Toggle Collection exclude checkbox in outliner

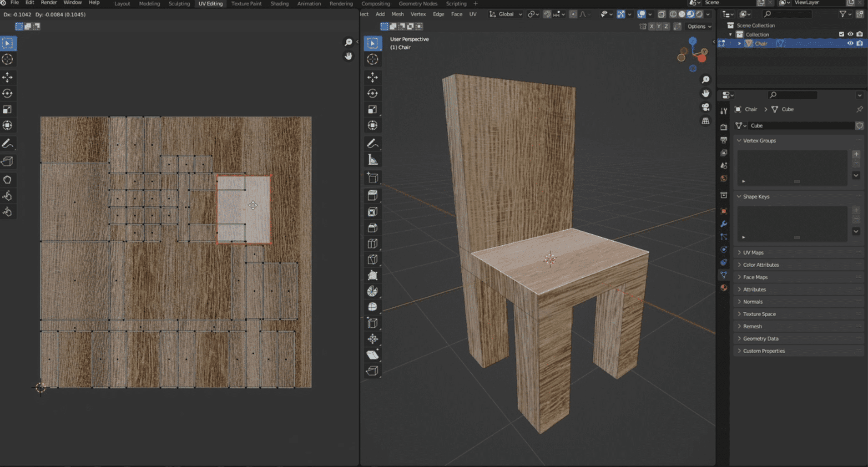pyautogui.click(x=842, y=35)
